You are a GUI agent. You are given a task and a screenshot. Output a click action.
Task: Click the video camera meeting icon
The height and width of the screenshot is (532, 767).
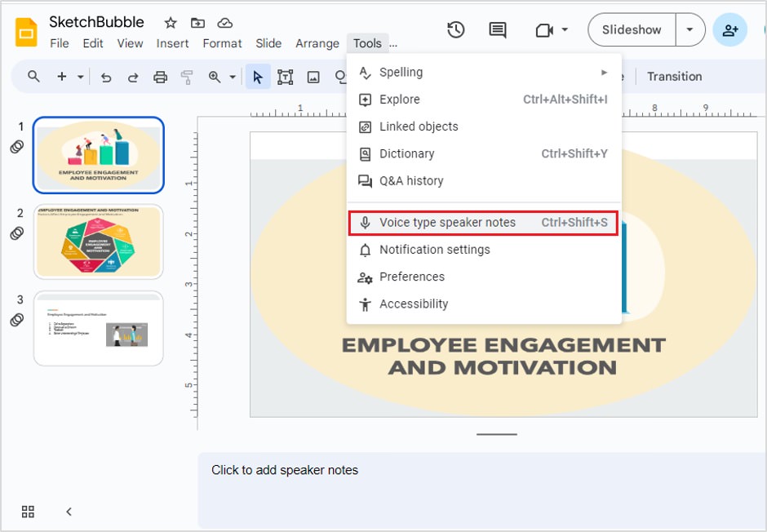pos(544,30)
